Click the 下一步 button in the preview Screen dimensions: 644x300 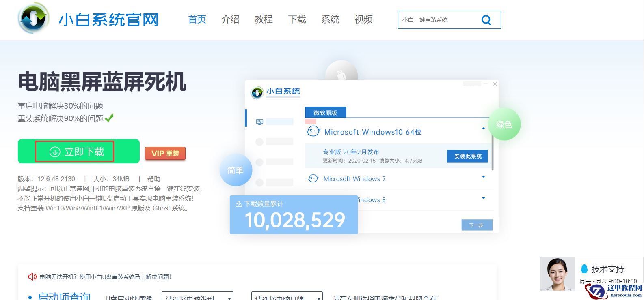tap(477, 225)
